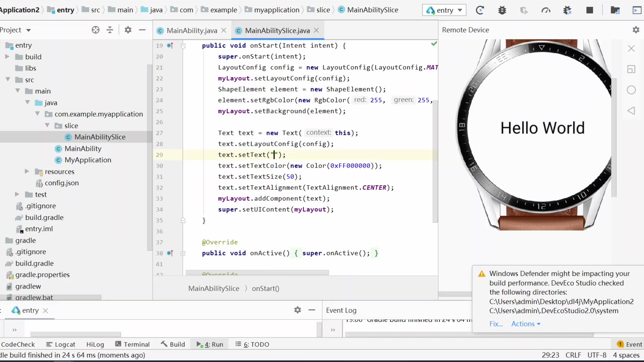Click override gutter marker on line 19

tap(170, 46)
